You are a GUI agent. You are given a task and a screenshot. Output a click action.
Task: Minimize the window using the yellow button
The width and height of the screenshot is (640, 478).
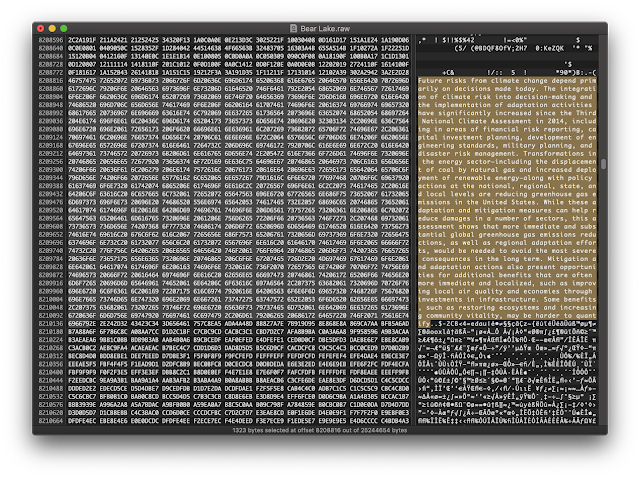52,28
